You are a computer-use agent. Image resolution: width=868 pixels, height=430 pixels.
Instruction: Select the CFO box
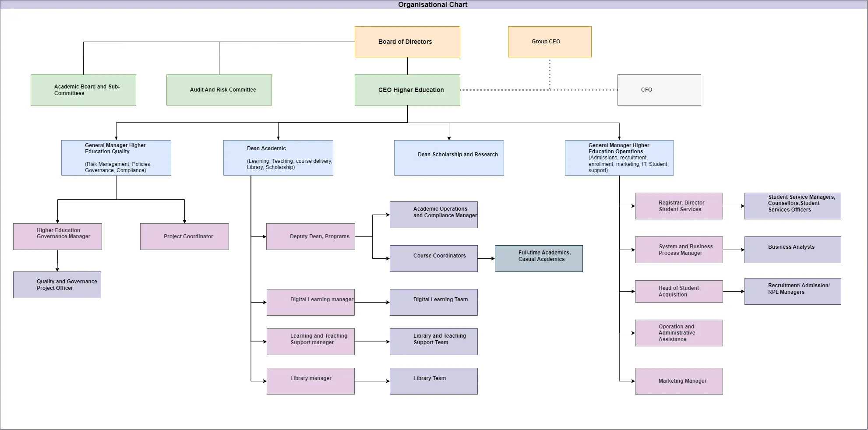coord(659,90)
